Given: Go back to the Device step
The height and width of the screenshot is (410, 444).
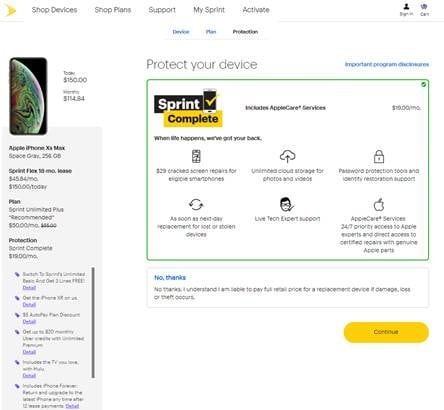Looking at the screenshot, I should (181, 32).
